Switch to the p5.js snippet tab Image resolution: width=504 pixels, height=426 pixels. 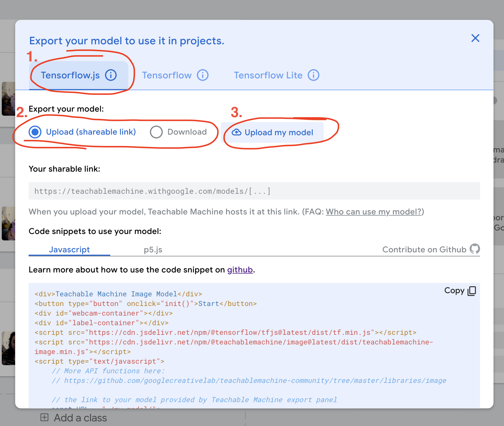coord(153,250)
